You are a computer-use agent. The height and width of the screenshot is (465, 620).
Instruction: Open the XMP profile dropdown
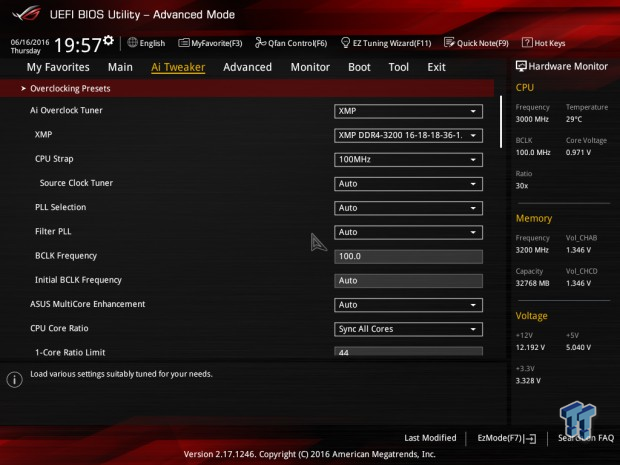coord(408,135)
